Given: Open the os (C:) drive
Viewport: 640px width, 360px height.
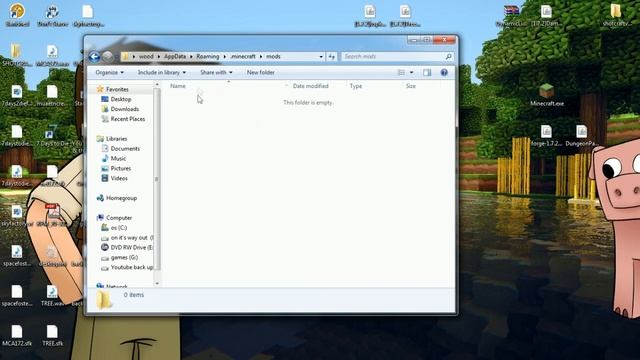Looking at the screenshot, I should click(x=118, y=228).
